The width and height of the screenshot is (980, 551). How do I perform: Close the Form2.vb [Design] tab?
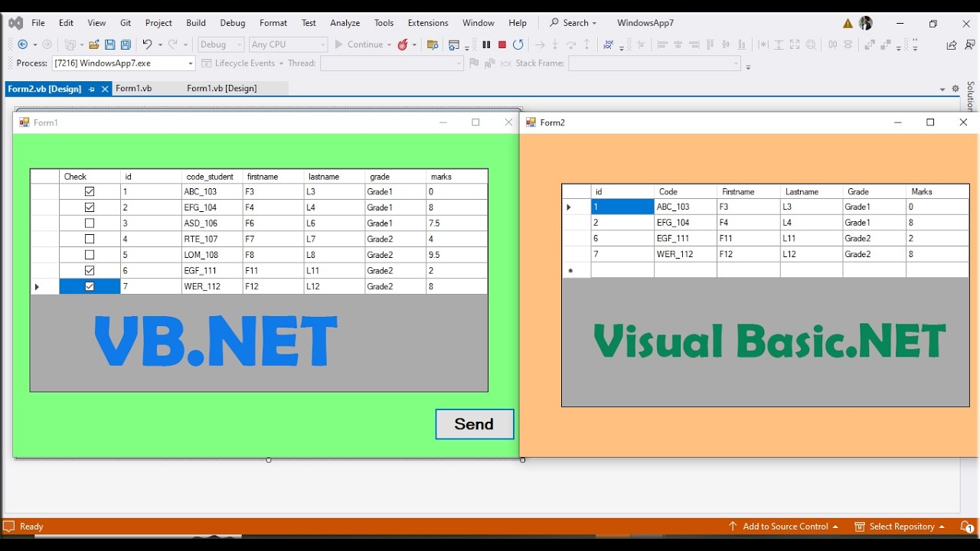pos(105,89)
